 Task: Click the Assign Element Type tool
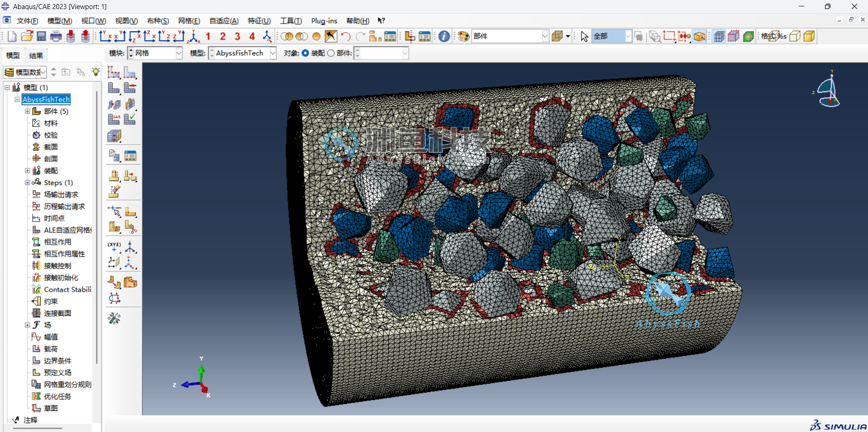[x=114, y=119]
